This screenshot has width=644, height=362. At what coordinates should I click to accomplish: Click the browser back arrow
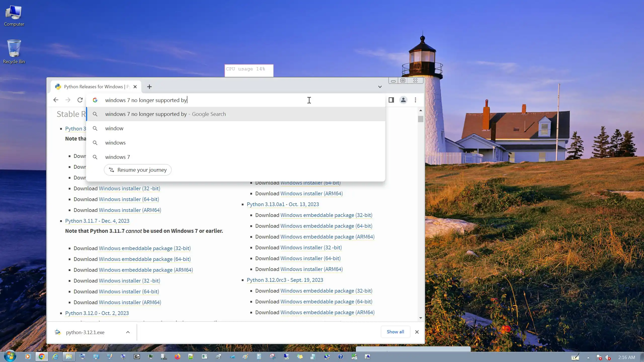click(x=56, y=100)
